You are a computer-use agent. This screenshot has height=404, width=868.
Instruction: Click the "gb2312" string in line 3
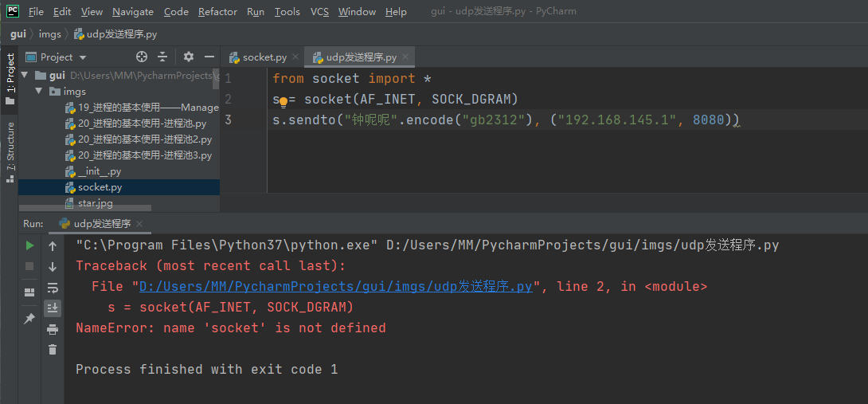tap(494, 120)
